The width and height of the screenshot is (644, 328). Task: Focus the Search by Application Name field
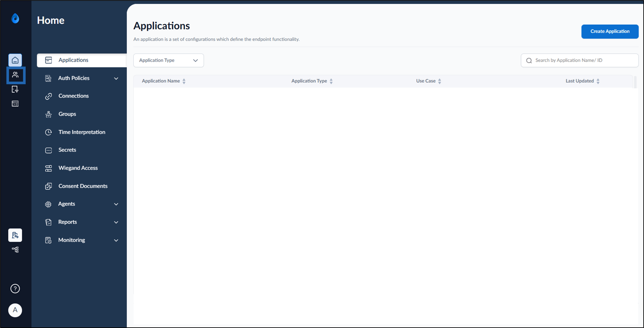click(x=579, y=60)
